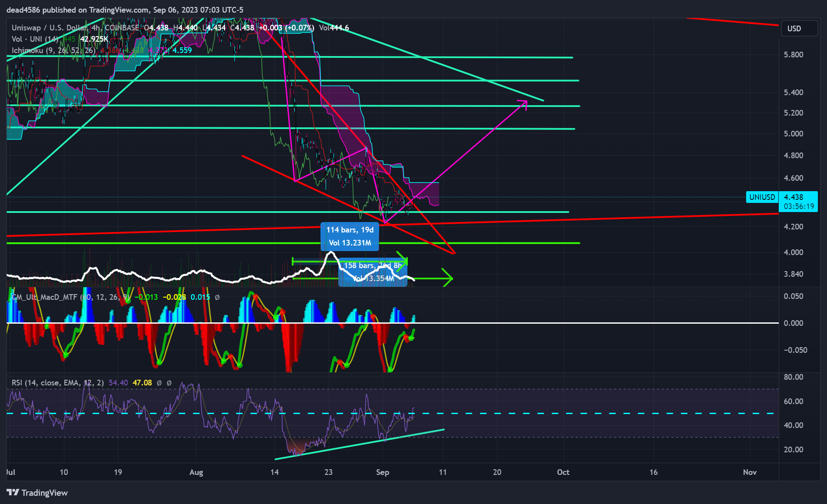Click the Ichimoku value 4.559

[x=182, y=50]
